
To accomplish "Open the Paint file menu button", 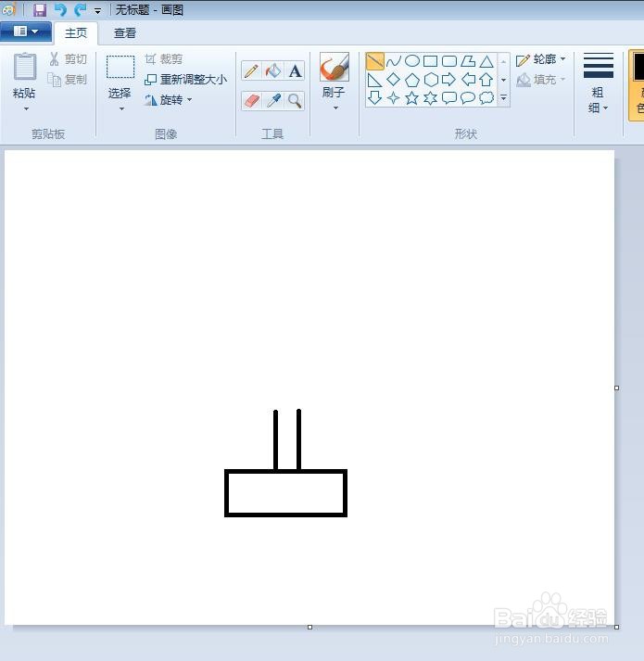I will (x=26, y=32).
